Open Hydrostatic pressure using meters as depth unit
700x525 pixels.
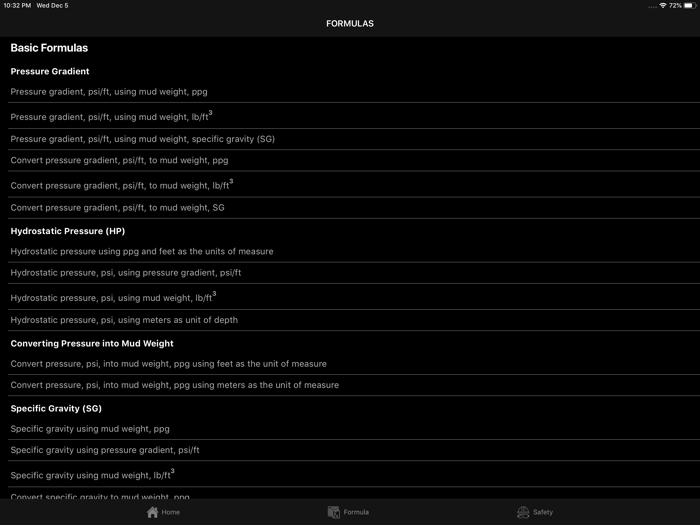[x=123, y=320]
